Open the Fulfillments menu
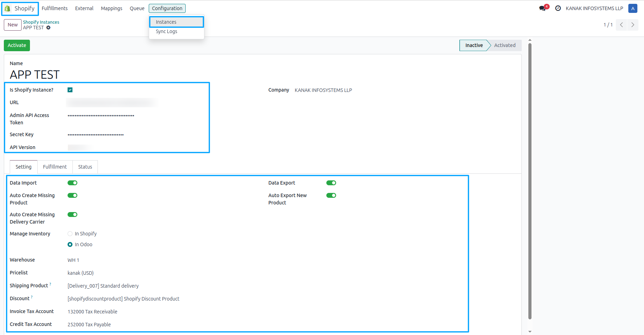Screen dimensions: 644x335 [x=55, y=8]
